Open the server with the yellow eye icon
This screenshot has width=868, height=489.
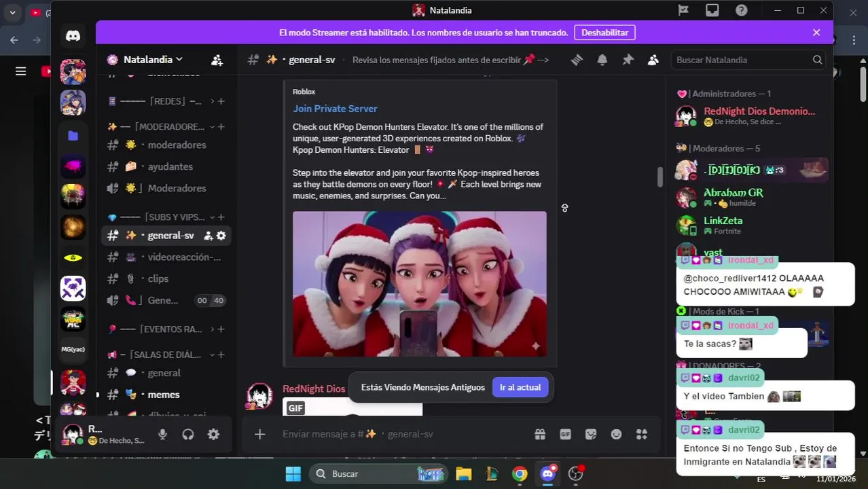pyautogui.click(x=73, y=257)
